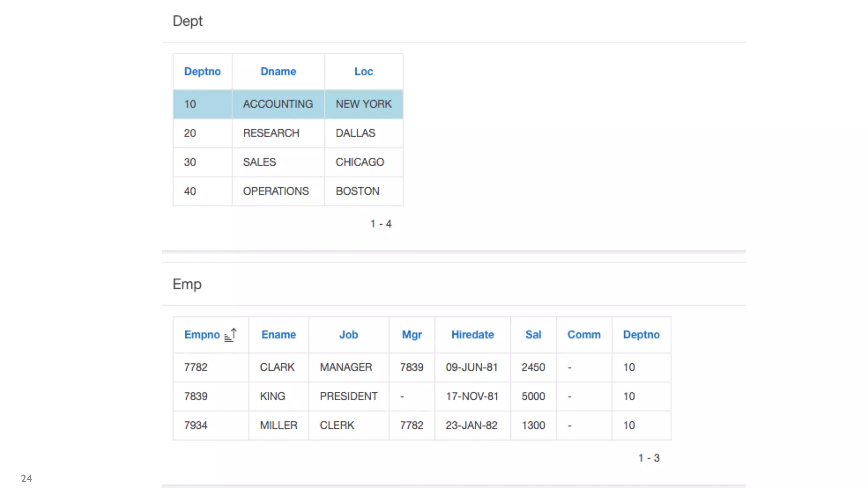Sort Emp table by Deptno header
This screenshot has width=868, height=488.
[x=641, y=335]
